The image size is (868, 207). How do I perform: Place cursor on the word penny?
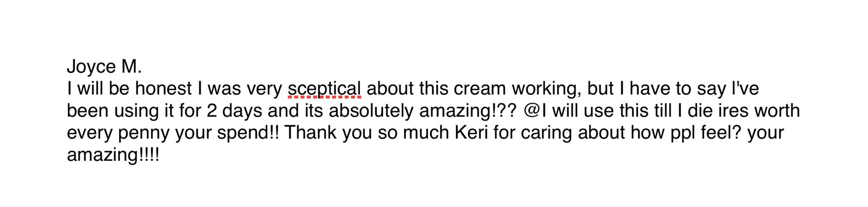tap(144, 133)
